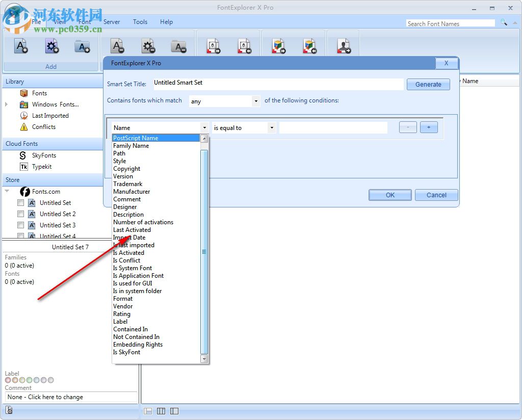Screen dimensions: 522x420
Task: Expand the Windows Fonts tree node
Action: 6,104
